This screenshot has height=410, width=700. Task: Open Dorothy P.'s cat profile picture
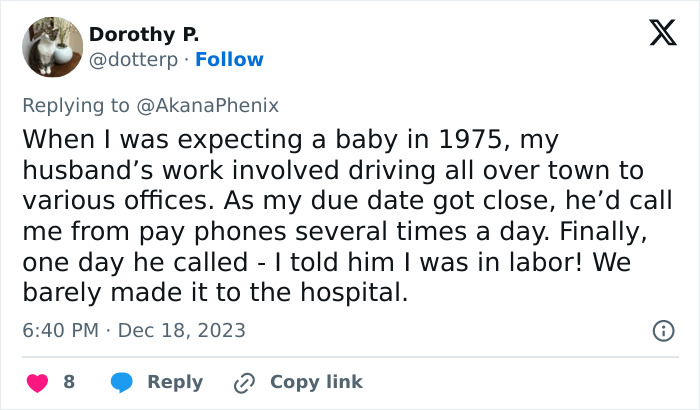pos(52,46)
